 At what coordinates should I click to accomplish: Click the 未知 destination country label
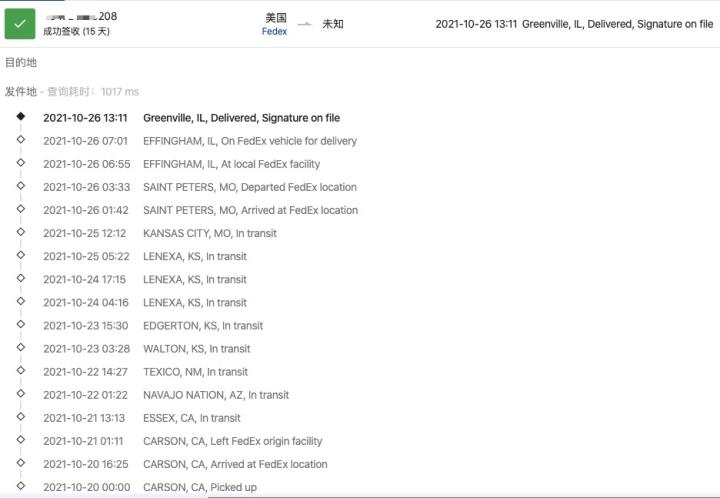[x=333, y=24]
